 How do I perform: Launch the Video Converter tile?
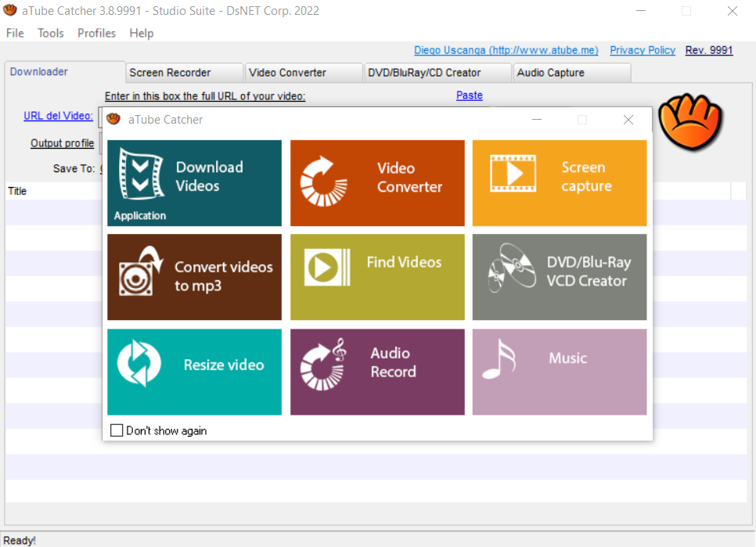point(377,183)
